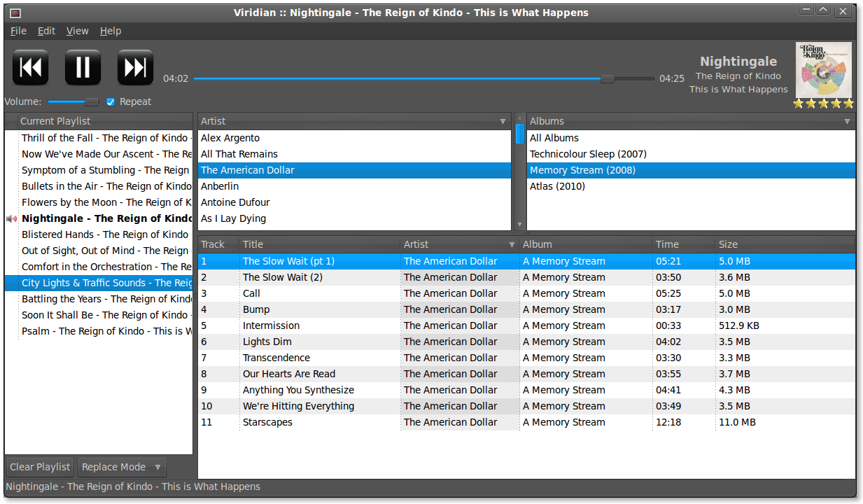Sort by the Track column header
This screenshot has width=863, height=504.
click(218, 244)
